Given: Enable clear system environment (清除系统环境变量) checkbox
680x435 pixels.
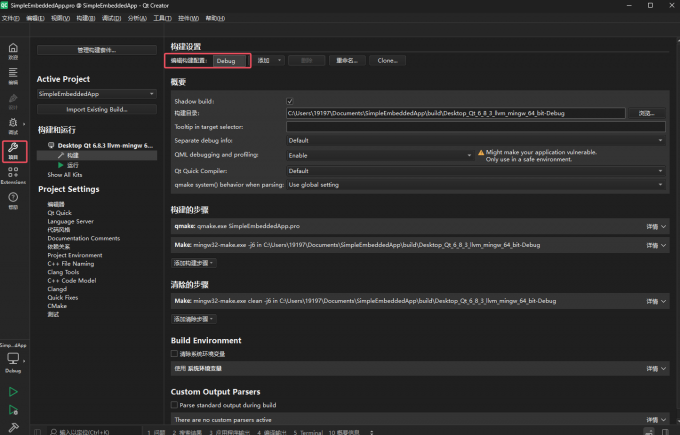Looking at the screenshot, I should click(x=175, y=353).
